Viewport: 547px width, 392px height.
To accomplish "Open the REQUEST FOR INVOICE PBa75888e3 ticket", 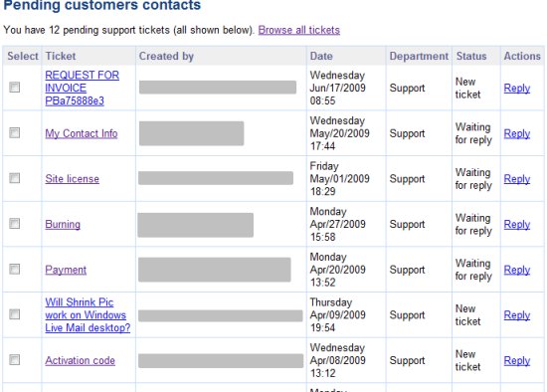I will [82, 88].
